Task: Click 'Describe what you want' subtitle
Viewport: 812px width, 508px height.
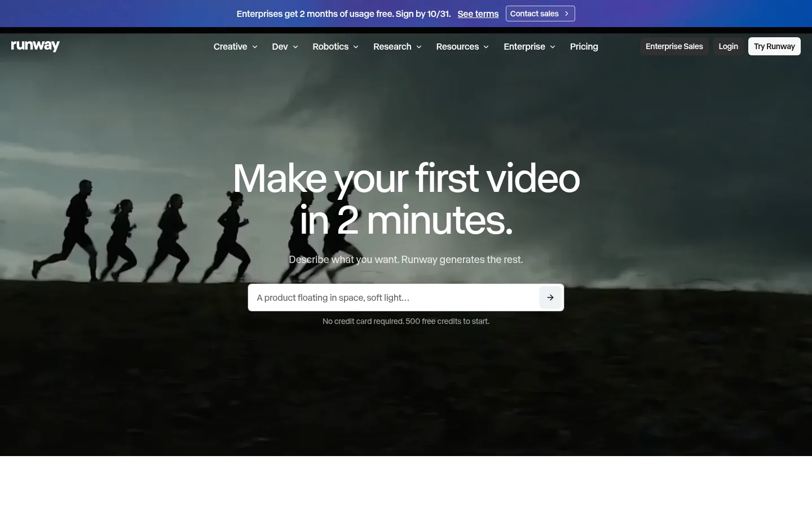Action: (x=406, y=260)
